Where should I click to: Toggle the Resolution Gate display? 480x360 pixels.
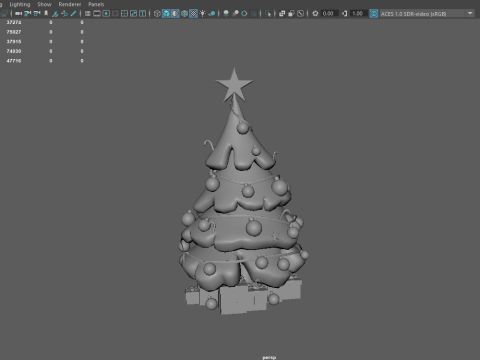tap(106, 14)
